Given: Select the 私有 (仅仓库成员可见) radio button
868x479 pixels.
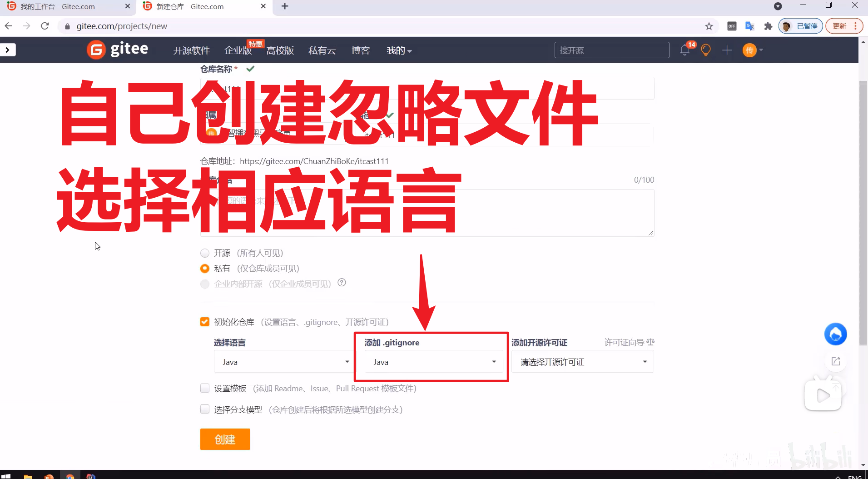Looking at the screenshot, I should [205, 269].
